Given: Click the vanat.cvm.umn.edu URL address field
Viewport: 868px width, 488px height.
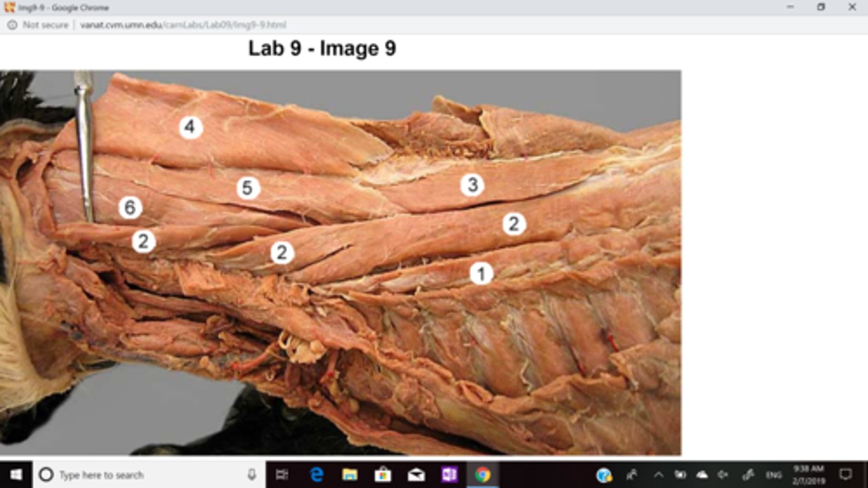Looking at the screenshot, I should pyautogui.click(x=183, y=25).
